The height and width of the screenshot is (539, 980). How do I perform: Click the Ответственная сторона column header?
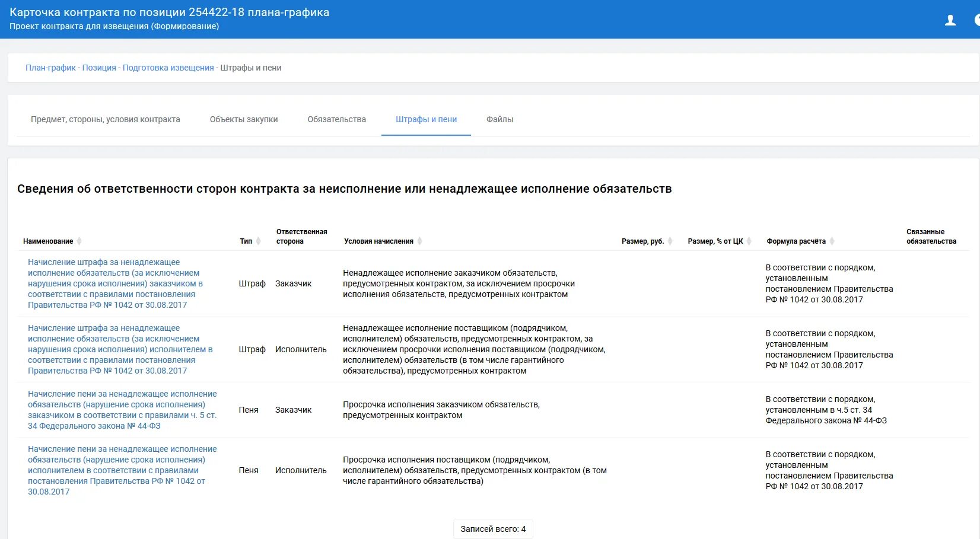pos(301,237)
